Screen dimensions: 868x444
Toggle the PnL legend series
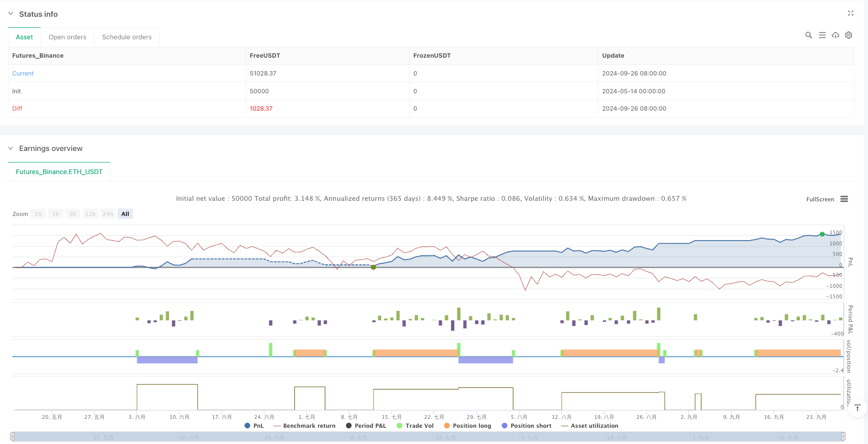coord(254,426)
